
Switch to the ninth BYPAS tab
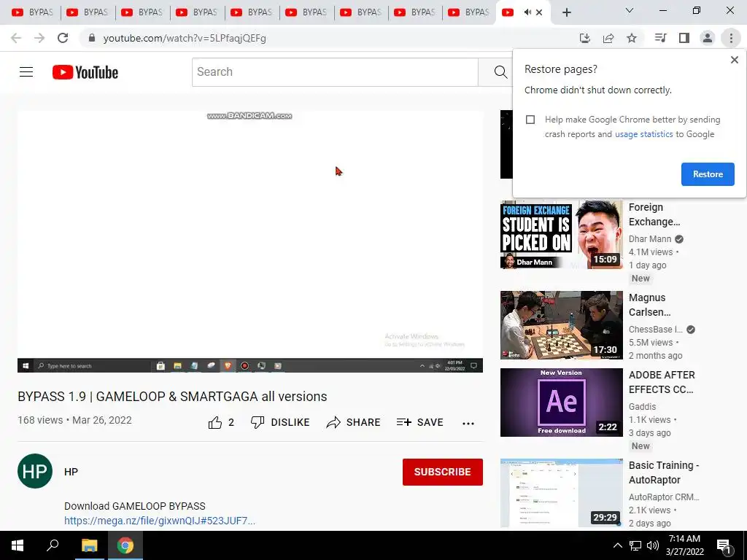[469, 12]
